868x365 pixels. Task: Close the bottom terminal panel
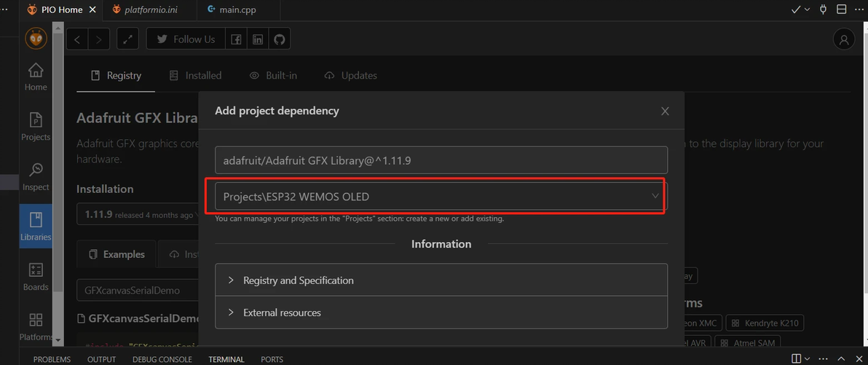(859, 359)
